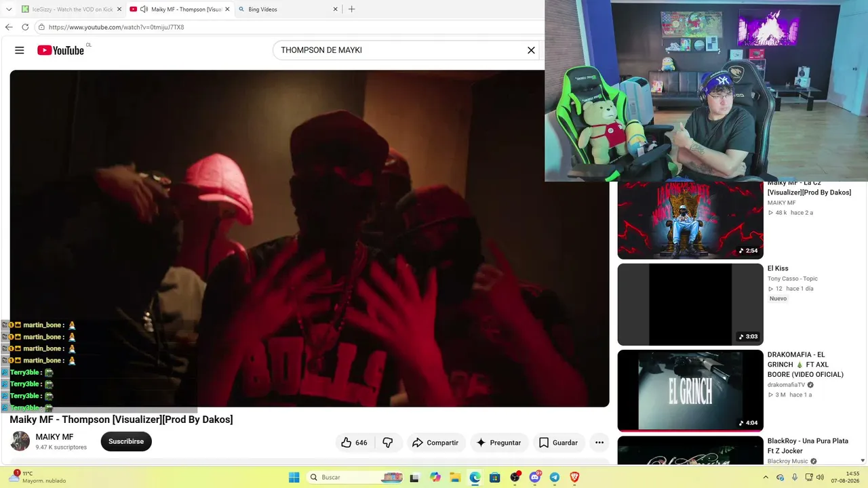
Task: Go to the YouTube home logo
Action: (x=60, y=50)
